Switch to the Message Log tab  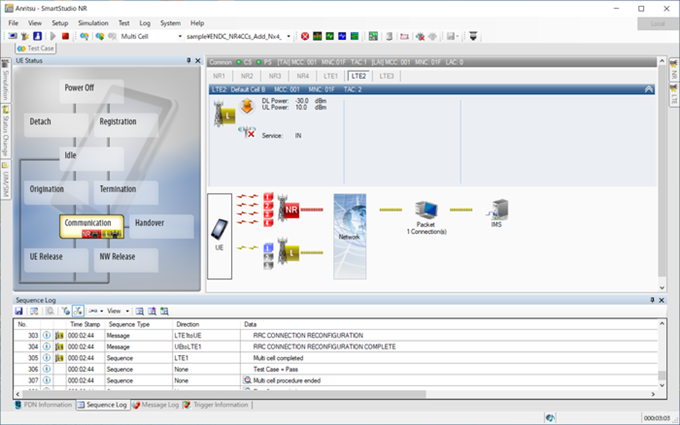(x=156, y=405)
